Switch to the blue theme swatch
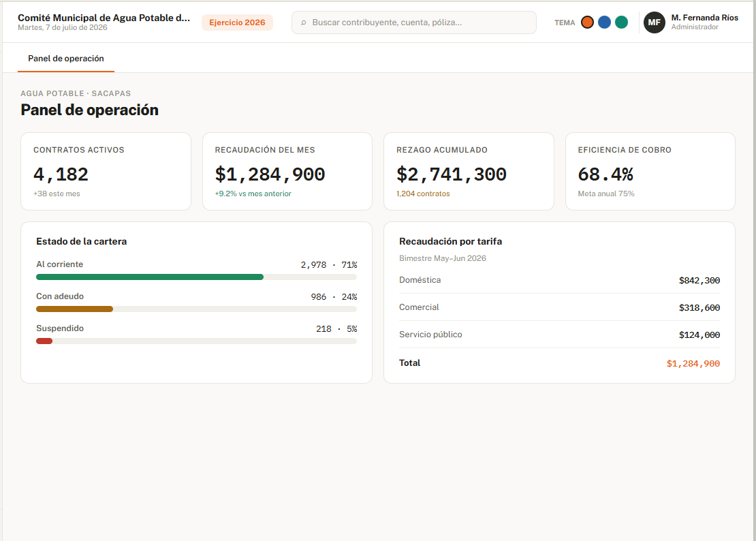 point(604,22)
